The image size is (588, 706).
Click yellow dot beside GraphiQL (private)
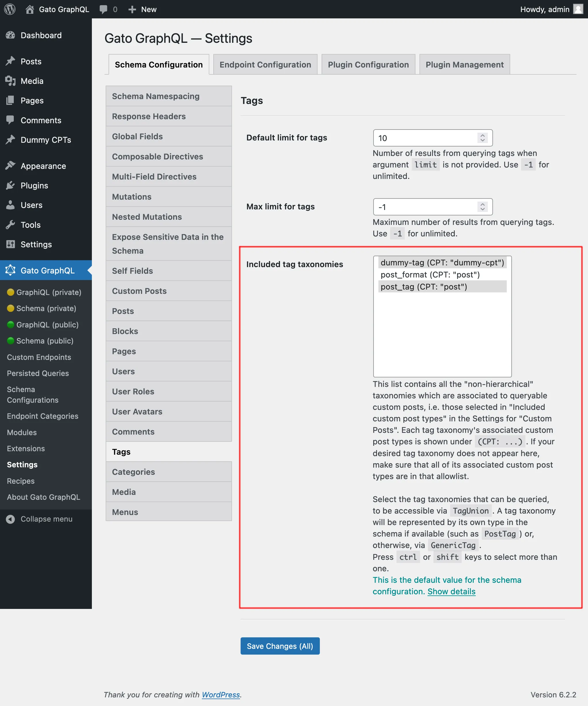click(x=11, y=292)
